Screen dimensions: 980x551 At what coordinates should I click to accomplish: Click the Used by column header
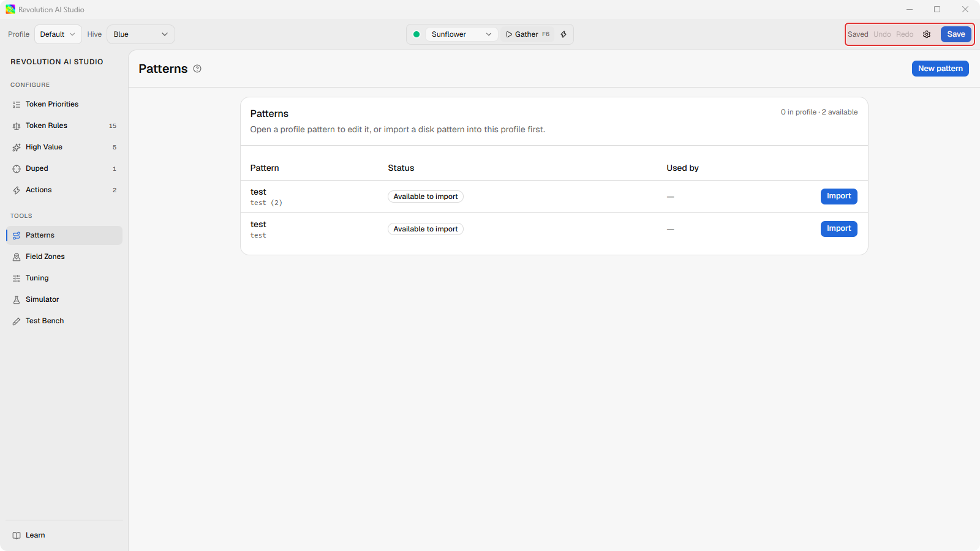(x=683, y=168)
